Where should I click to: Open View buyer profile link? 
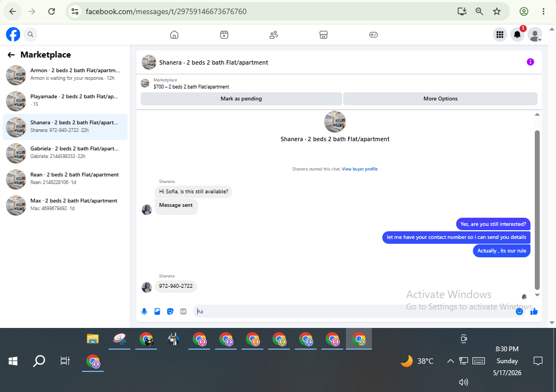click(x=359, y=169)
